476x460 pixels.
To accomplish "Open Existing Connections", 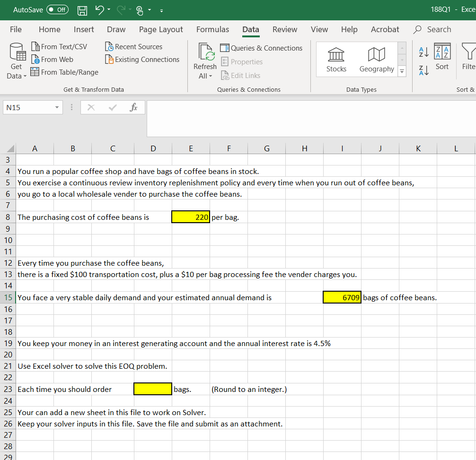I will 142,59.
